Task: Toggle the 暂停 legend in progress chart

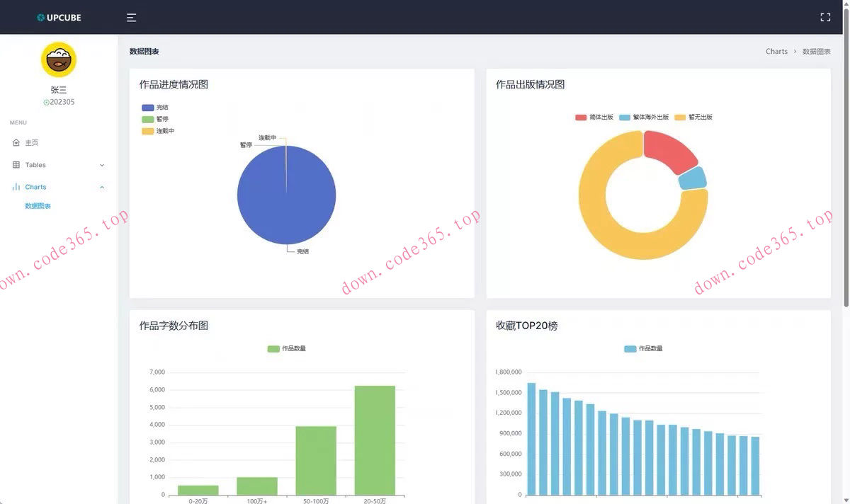Action: [x=155, y=119]
